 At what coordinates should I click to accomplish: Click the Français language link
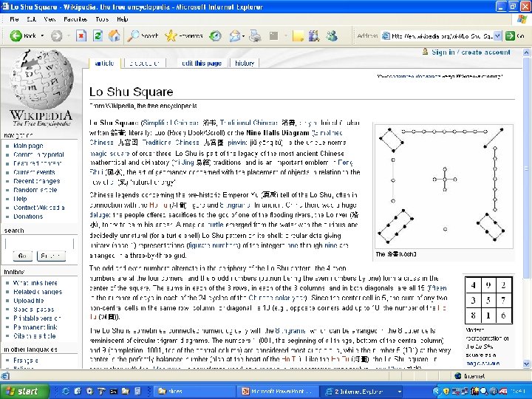coord(26,360)
